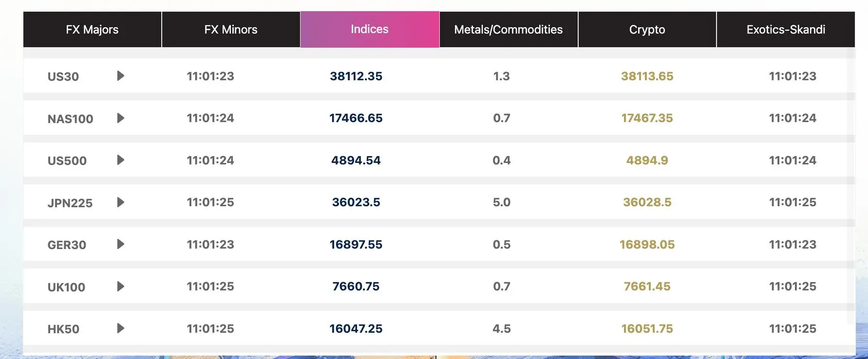The height and width of the screenshot is (359, 868).
Task: Click the NAS100 symbol label
Action: click(x=70, y=119)
